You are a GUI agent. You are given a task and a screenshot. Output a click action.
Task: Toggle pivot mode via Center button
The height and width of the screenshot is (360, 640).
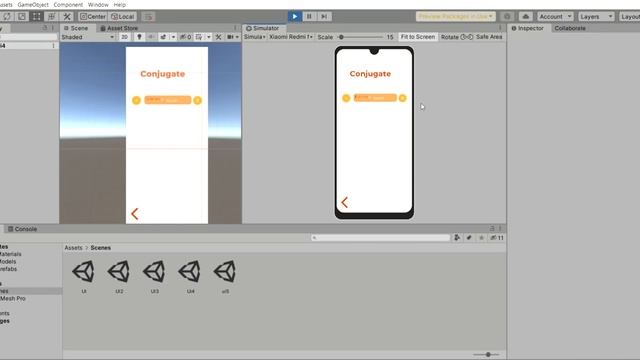[x=93, y=16]
